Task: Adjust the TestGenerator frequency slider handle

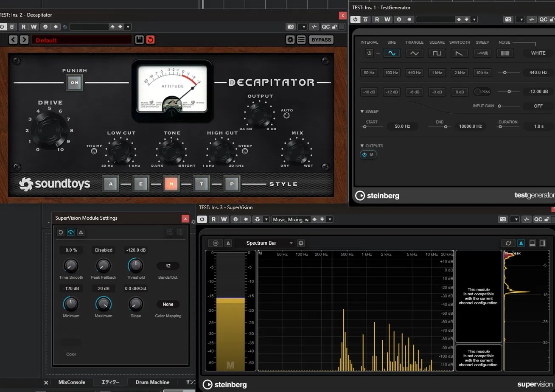Action: 505,73
